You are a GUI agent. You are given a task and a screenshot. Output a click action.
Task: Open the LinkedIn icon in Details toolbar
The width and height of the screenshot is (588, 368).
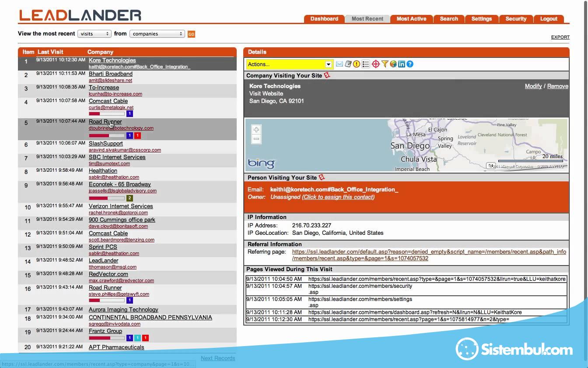coord(402,64)
